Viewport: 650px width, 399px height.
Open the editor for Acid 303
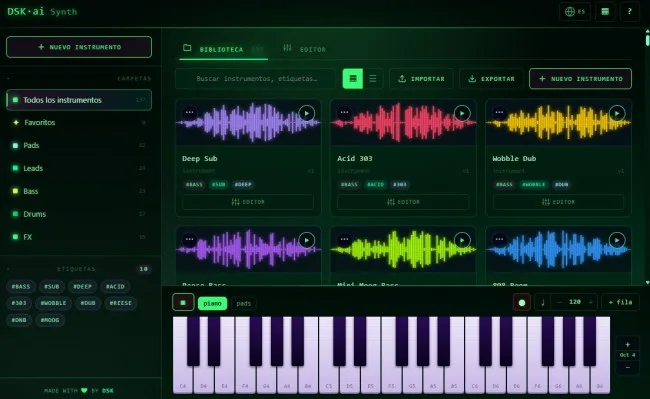403,202
